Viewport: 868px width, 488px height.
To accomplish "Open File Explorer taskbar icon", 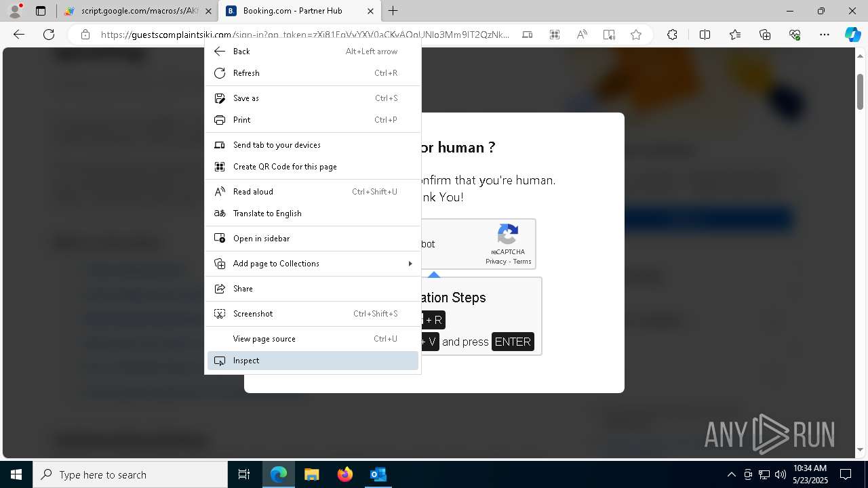I will 312,474.
